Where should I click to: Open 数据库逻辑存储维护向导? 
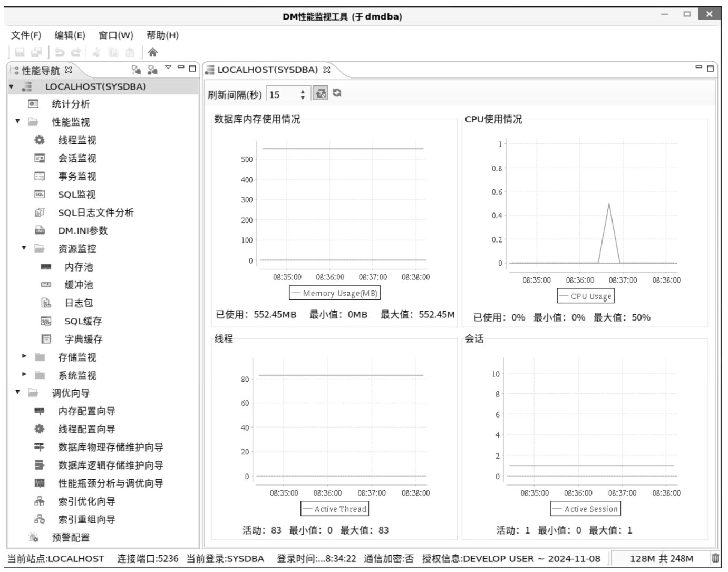[x=111, y=465]
